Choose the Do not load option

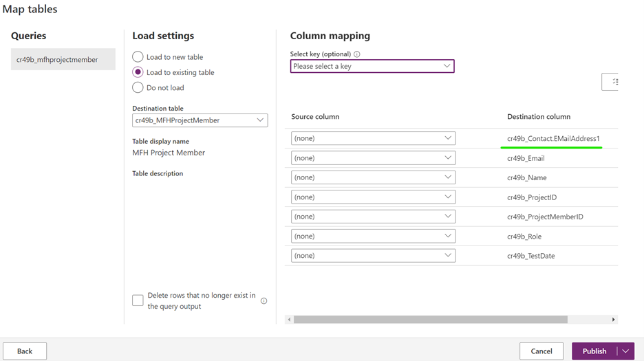click(138, 87)
